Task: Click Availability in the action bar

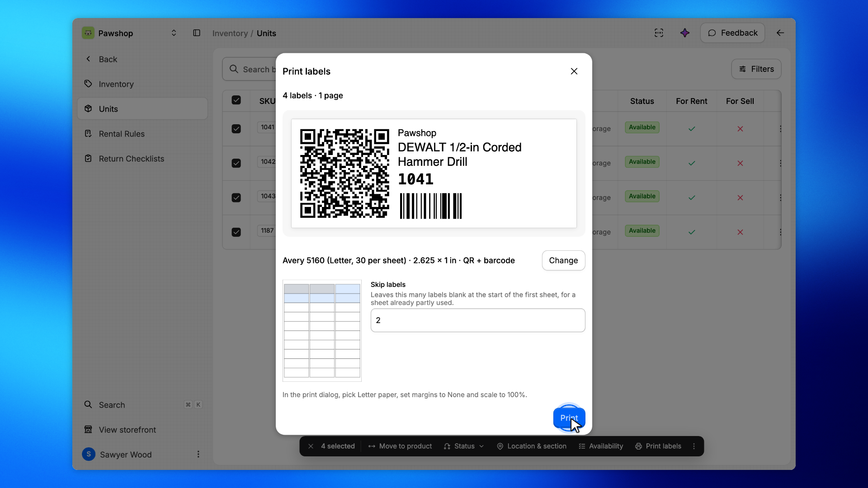Action: click(601, 446)
